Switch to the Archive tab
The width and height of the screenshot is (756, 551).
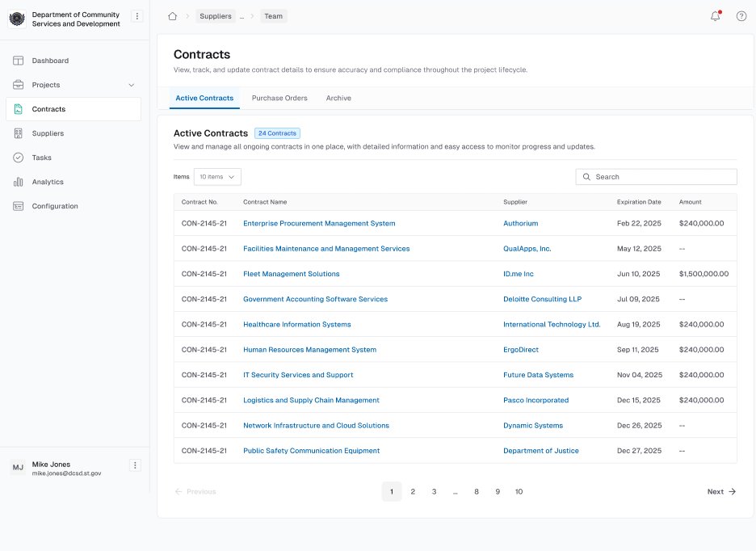coord(338,98)
